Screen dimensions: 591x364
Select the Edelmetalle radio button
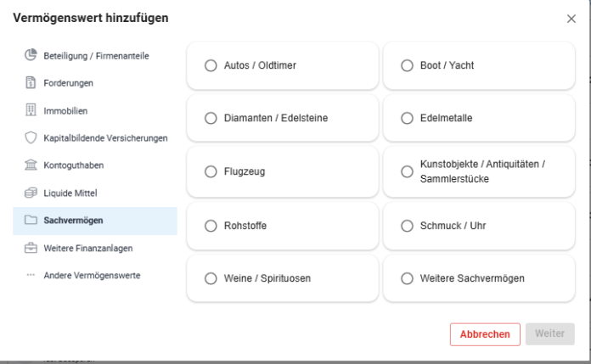point(407,118)
